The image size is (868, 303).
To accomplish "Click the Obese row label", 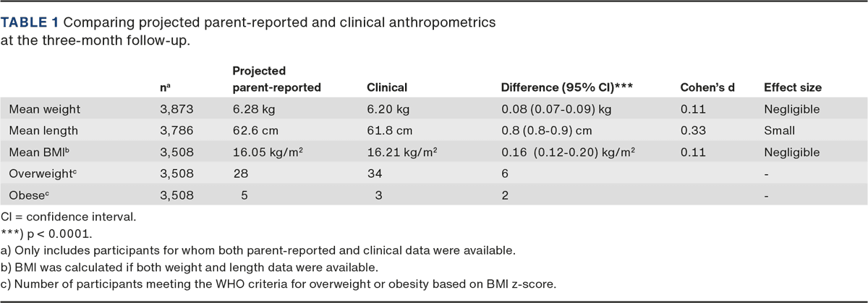I will coord(24,195).
